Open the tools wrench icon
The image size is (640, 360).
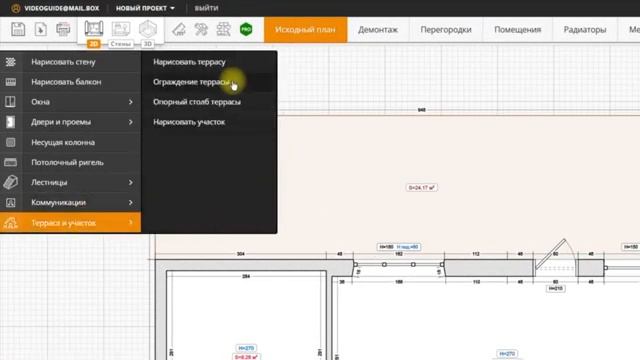tap(201, 29)
